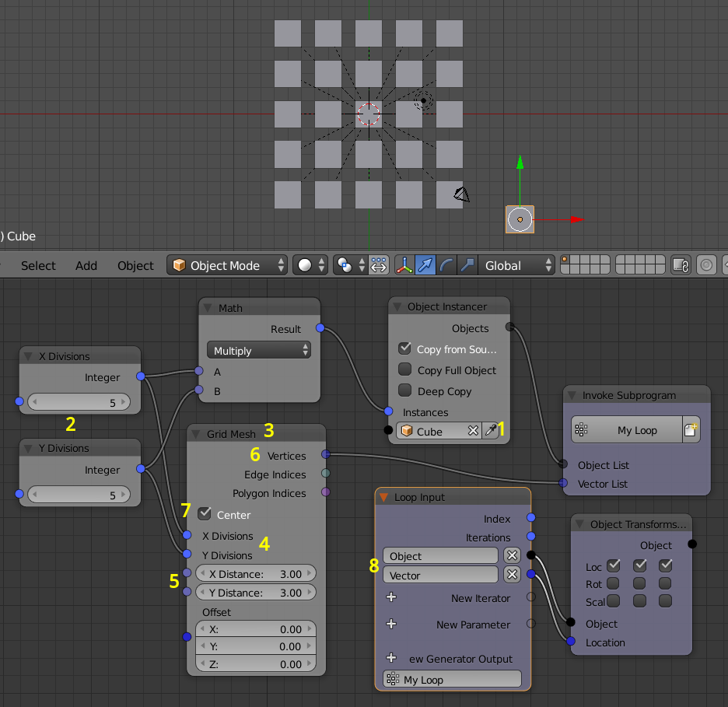This screenshot has width=728, height=707.
Task: Enable the first Scal checkbox
Action: click(614, 601)
